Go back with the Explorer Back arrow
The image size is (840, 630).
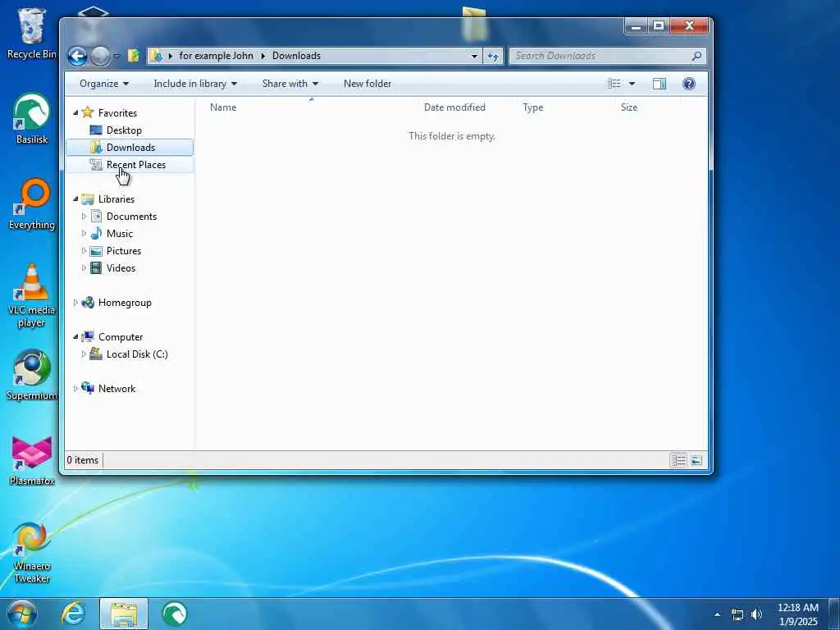coord(77,56)
